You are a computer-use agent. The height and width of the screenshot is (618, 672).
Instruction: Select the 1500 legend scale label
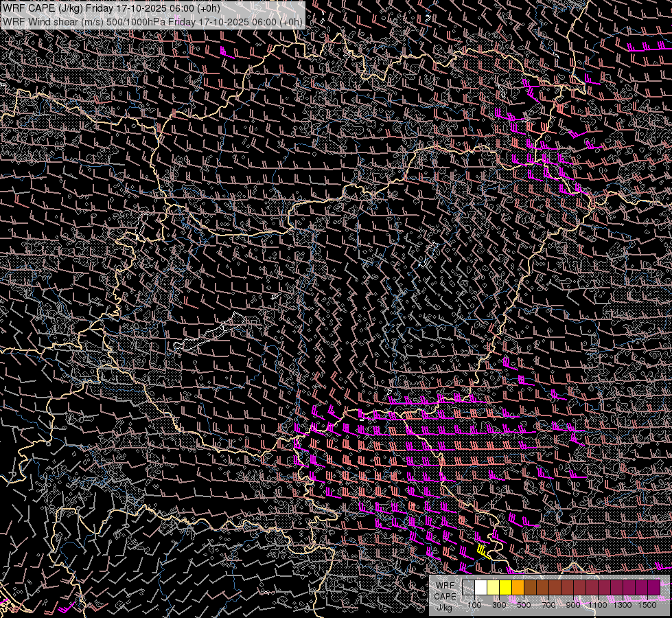click(x=647, y=605)
